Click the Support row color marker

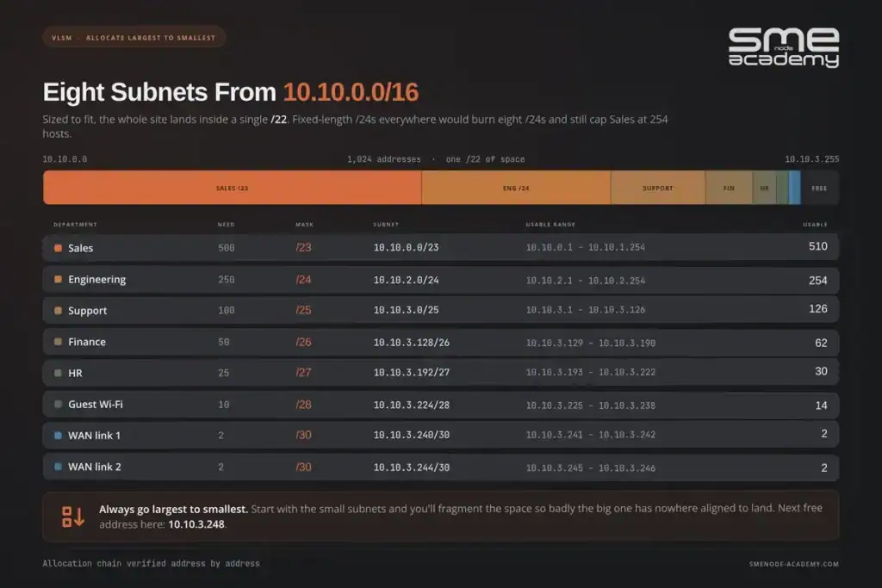[x=58, y=310]
